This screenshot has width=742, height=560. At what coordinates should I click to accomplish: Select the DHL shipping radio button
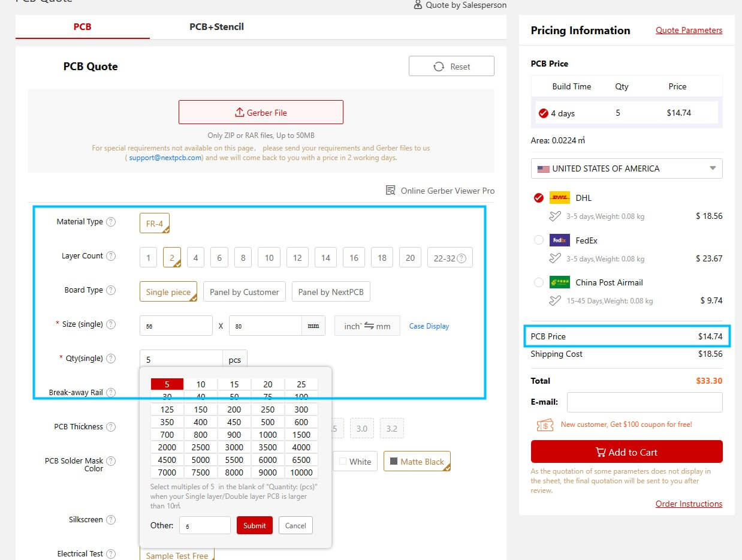(538, 198)
